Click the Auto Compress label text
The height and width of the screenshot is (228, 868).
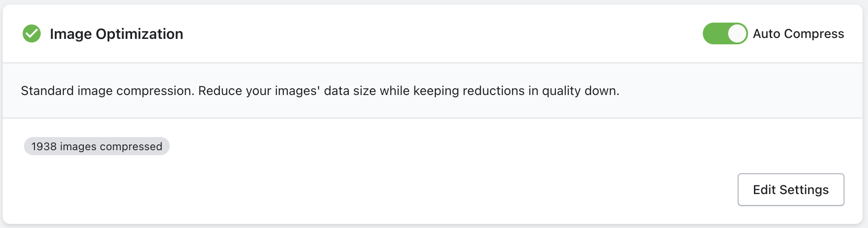click(798, 34)
